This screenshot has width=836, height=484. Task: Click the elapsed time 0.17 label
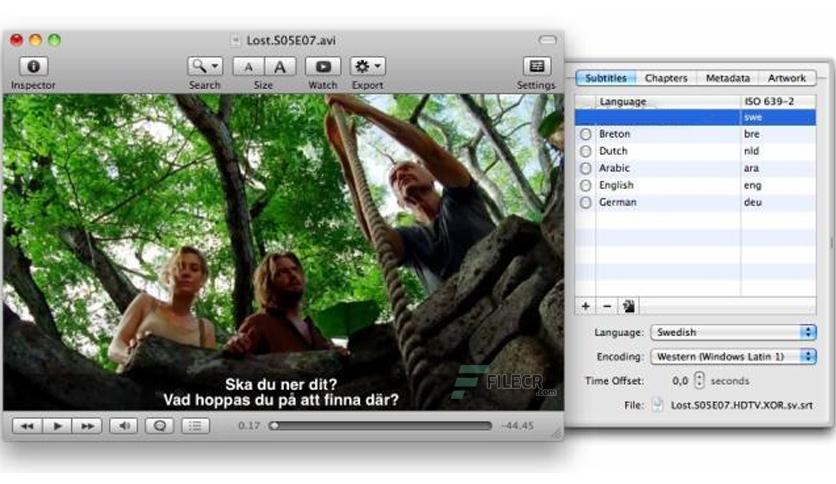point(249,425)
